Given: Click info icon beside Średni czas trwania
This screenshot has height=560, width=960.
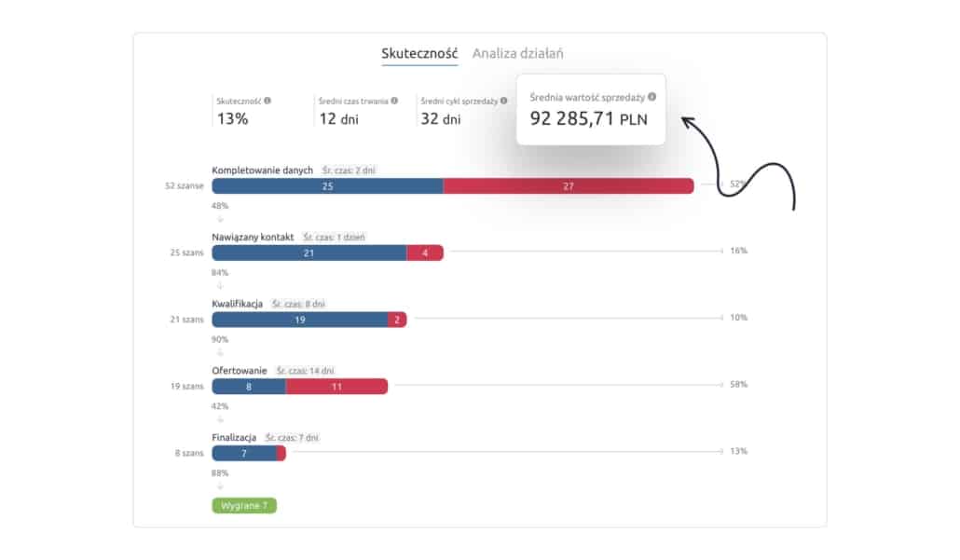Looking at the screenshot, I should click(x=394, y=101).
